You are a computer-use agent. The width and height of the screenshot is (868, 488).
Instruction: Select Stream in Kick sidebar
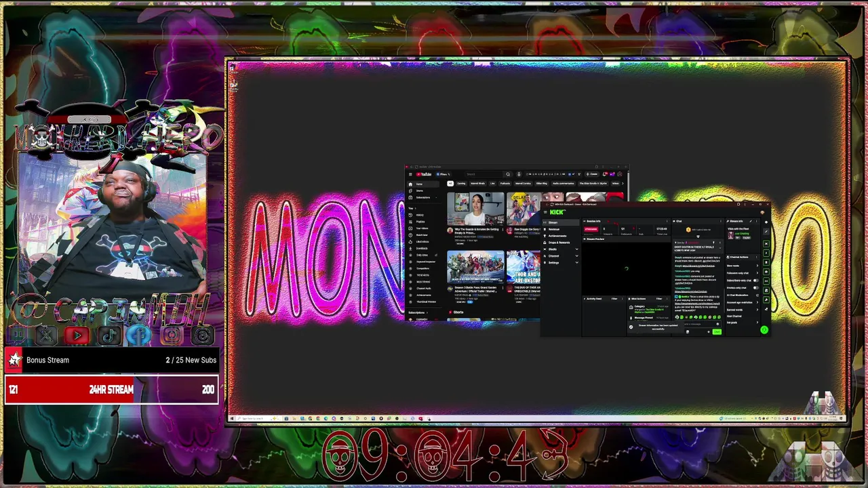[561, 222]
